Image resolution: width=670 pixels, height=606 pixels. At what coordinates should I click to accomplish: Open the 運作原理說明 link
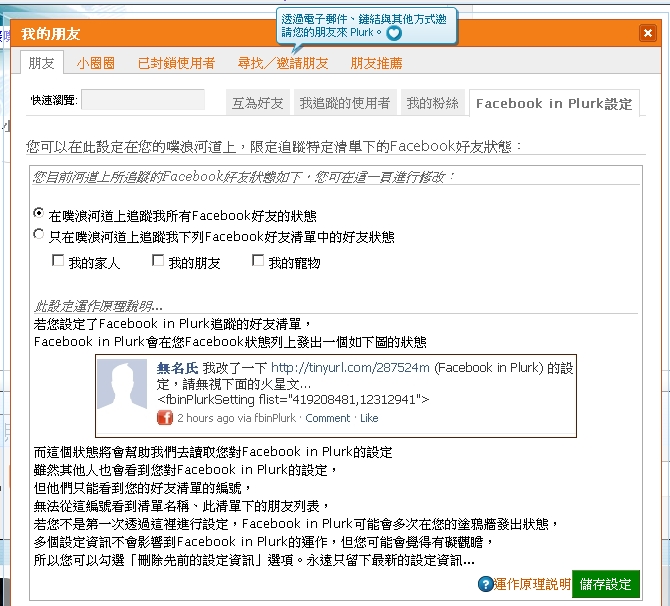(532, 584)
